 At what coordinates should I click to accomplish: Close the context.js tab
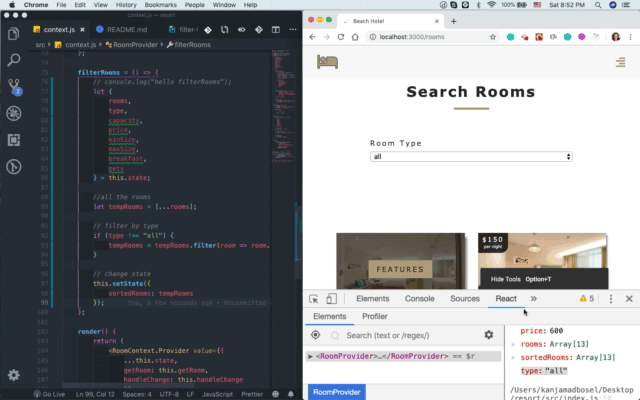tap(82, 30)
